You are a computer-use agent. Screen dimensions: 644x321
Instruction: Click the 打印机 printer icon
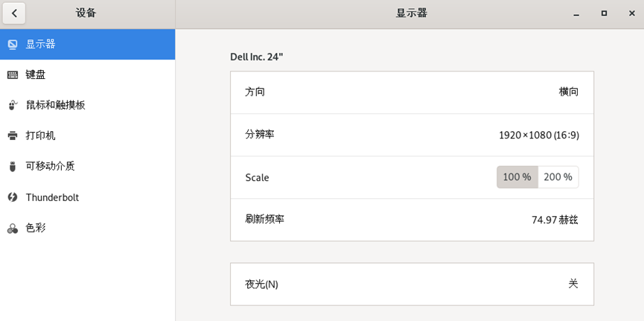13,136
